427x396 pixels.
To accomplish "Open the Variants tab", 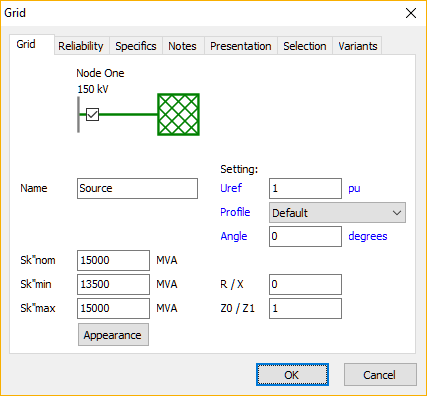I will (358, 46).
